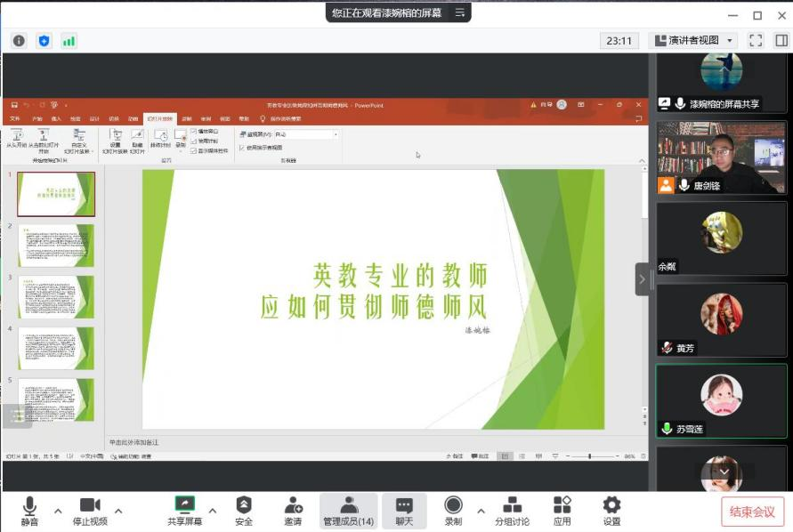This screenshot has width=793, height=532.
Task: Open the Share Screen option
Action: point(185,505)
